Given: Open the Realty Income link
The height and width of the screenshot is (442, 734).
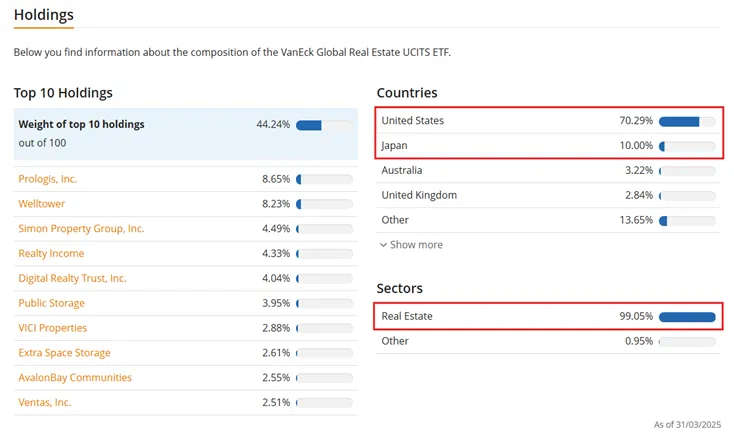Looking at the screenshot, I should tap(51, 253).
